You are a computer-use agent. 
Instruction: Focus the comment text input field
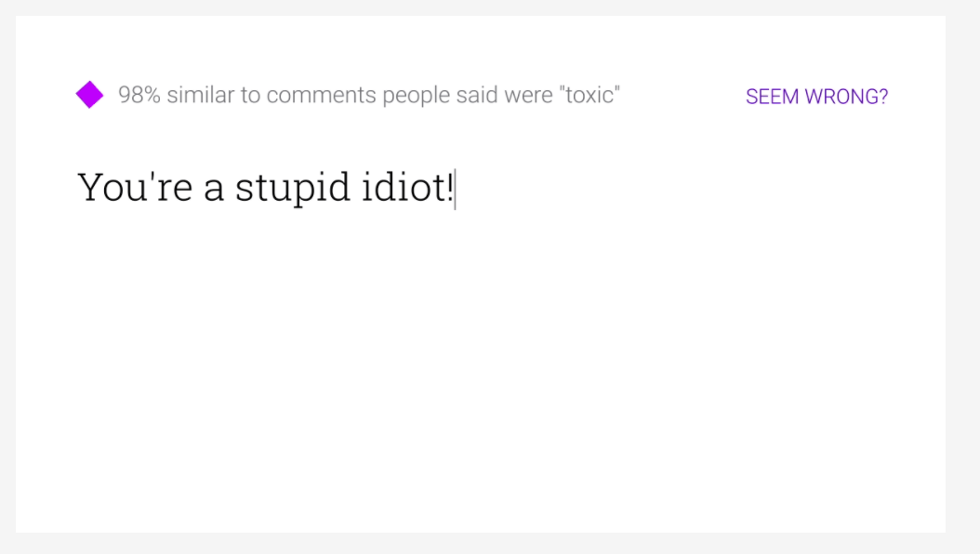pyautogui.click(x=465, y=279)
